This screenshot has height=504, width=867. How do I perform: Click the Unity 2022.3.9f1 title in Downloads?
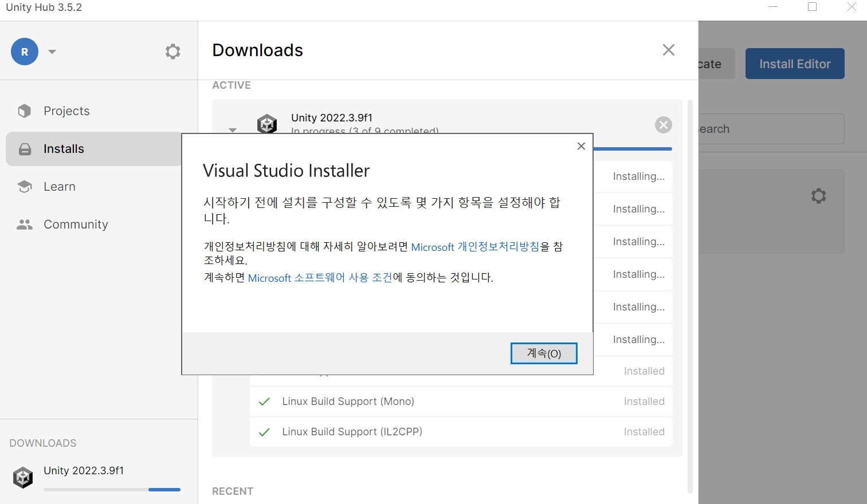pos(332,118)
